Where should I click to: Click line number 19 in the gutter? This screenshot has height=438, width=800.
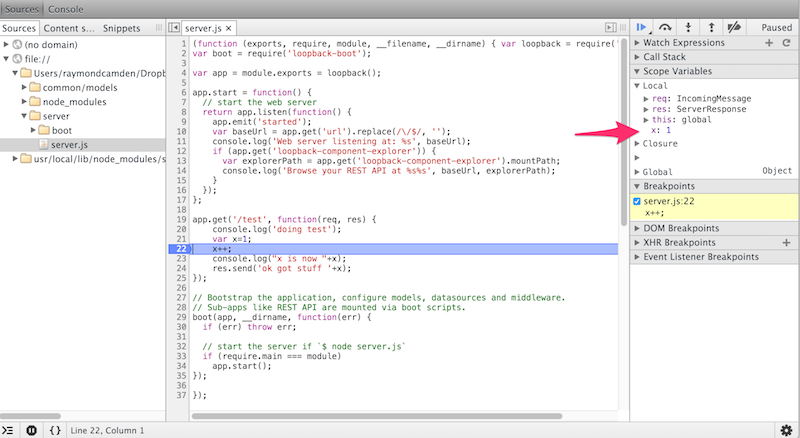pyautogui.click(x=182, y=220)
